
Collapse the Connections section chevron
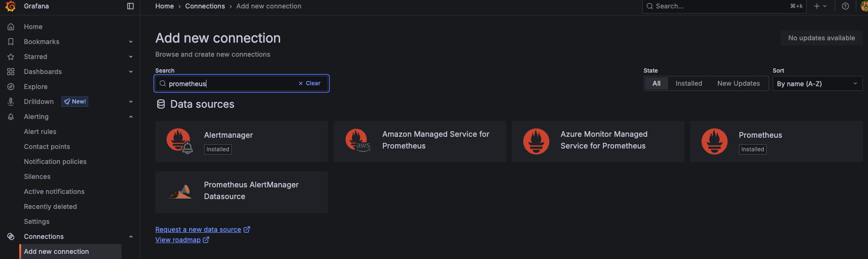pos(131,237)
